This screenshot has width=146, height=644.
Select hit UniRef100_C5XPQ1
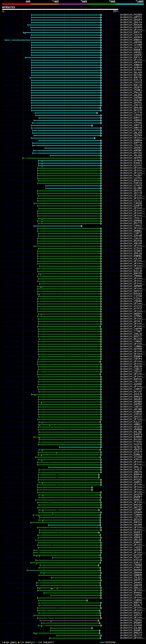click(131, 620)
